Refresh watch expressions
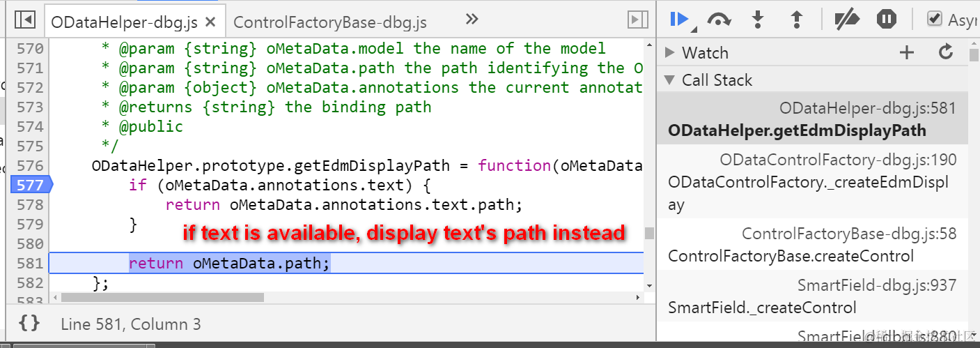 pos(946,52)
